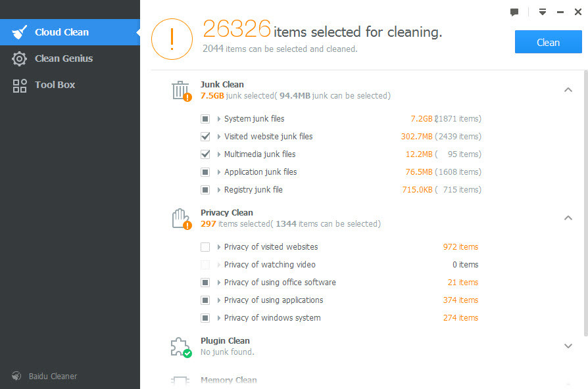Viewport: 588px width, 389px height.
Task: Click the 374 items count
Action: click(460, 300)
